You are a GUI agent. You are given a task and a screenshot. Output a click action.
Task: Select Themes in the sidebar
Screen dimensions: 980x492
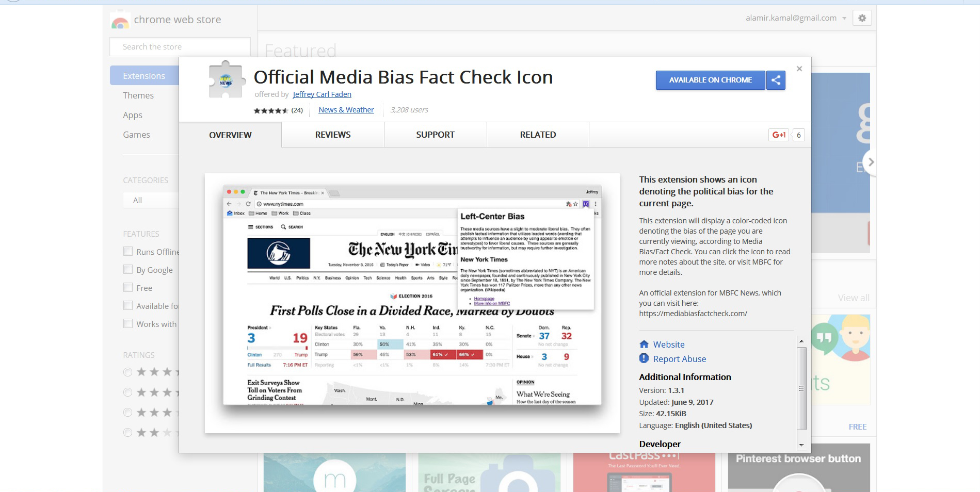(138, 95)
